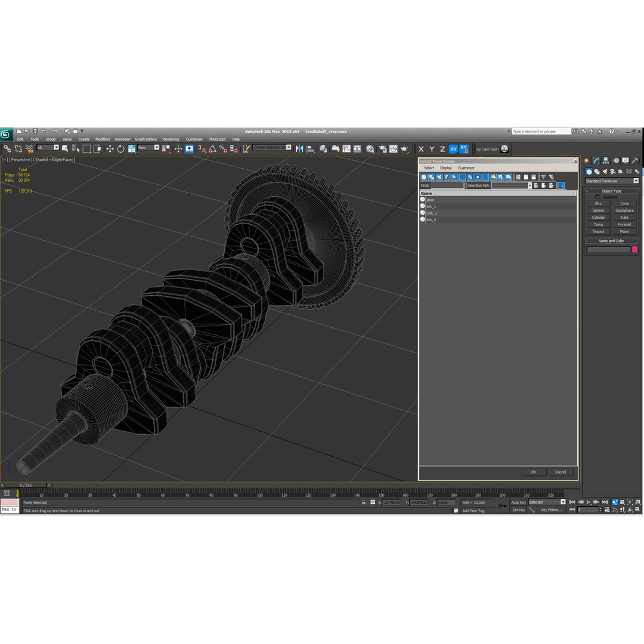This screenshot has width=644, height=644.
Task: Open Display menu in Select From Scene
Action: click(445, 168)
